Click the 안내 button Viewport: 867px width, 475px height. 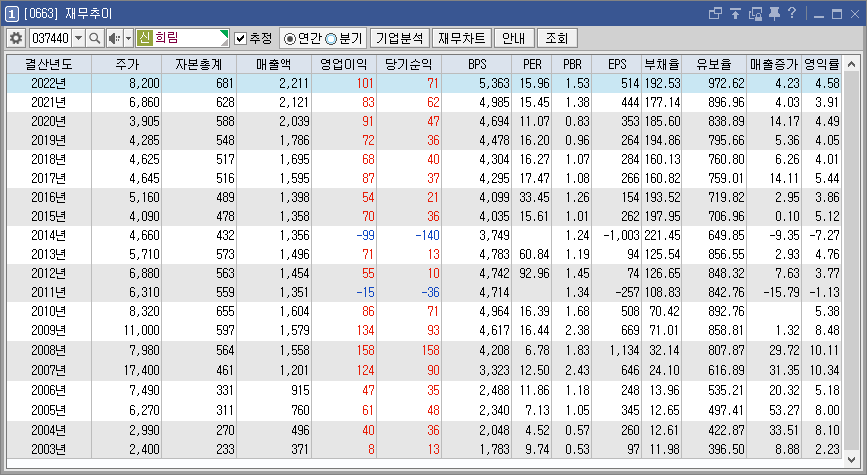tap(514, 38)
